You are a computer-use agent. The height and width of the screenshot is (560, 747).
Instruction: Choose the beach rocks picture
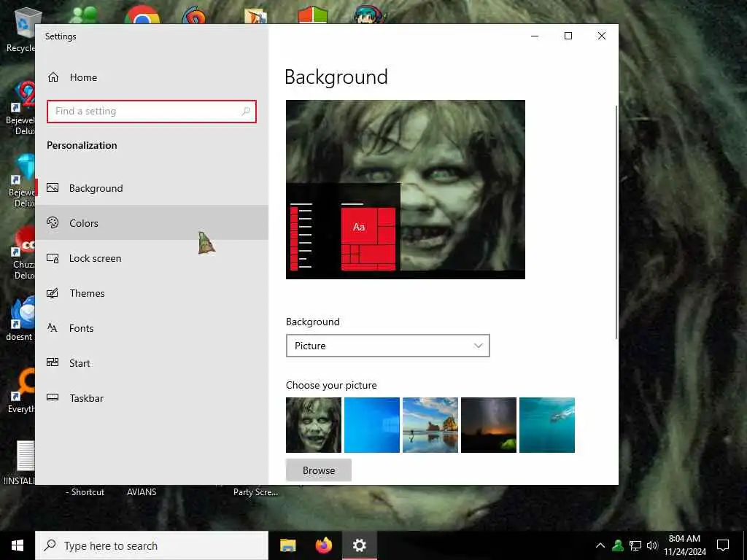[x=430, y=425]
